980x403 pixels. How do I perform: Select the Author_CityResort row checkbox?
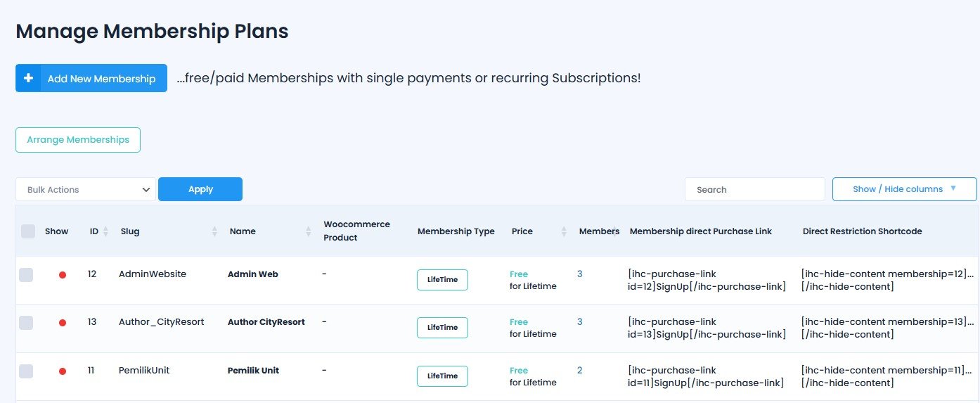coord(26,323)
